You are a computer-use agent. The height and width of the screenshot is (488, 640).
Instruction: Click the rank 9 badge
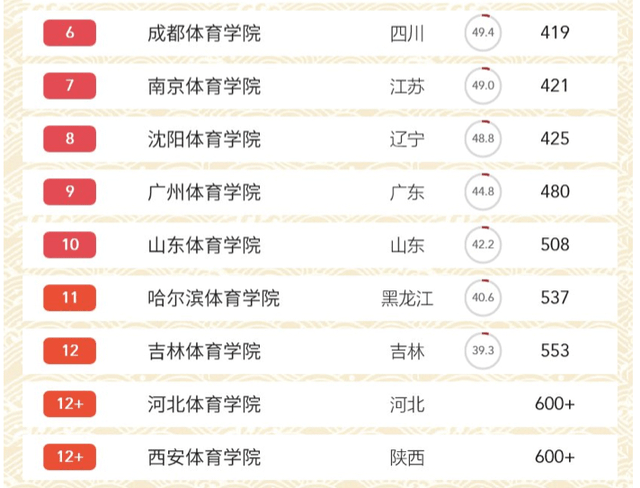point(70,192)
